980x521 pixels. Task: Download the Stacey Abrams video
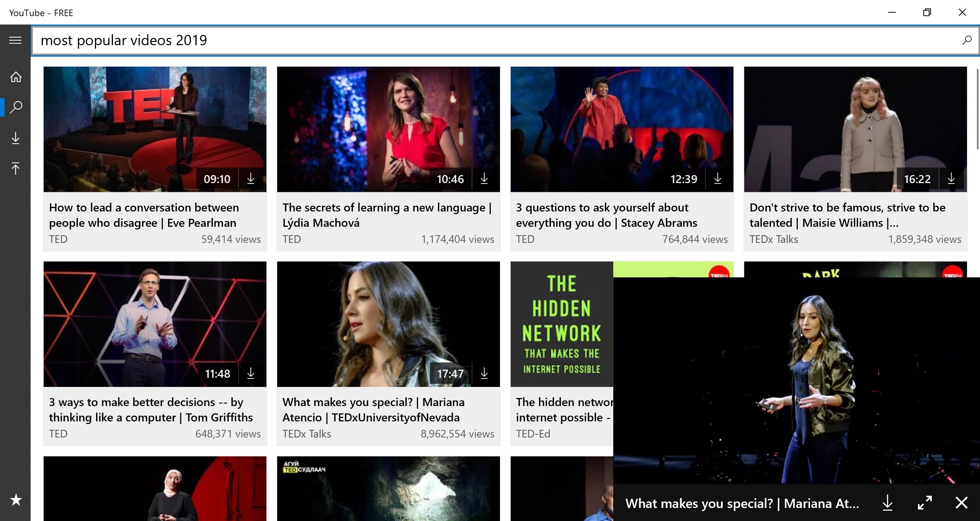[x=718, y=179]
